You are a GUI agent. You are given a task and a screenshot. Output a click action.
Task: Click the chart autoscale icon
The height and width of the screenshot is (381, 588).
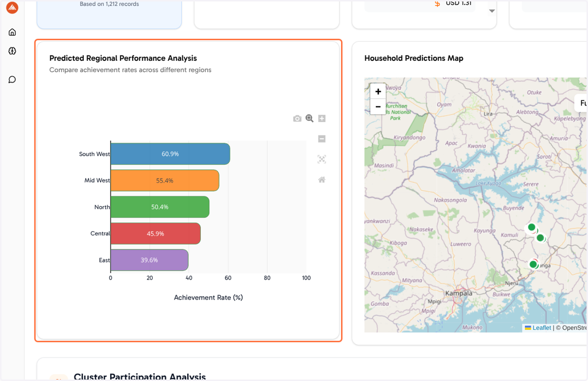tap(322, 159)
